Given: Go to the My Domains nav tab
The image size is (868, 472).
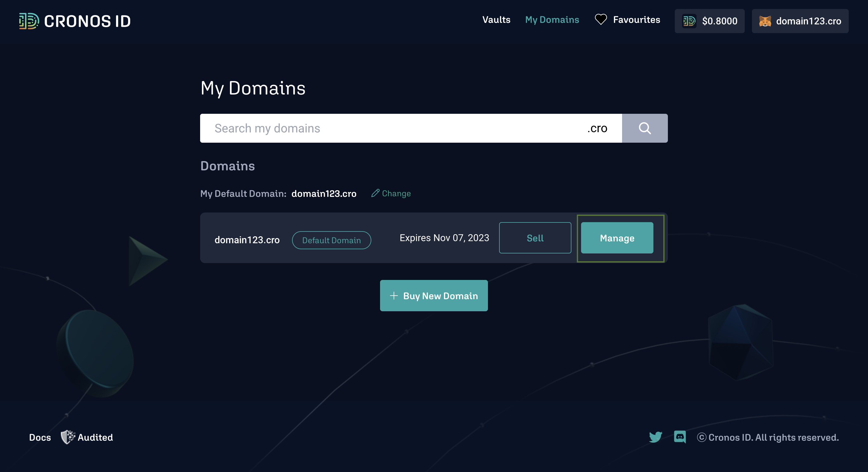Looking at the screenshot, I should (552, 20).
